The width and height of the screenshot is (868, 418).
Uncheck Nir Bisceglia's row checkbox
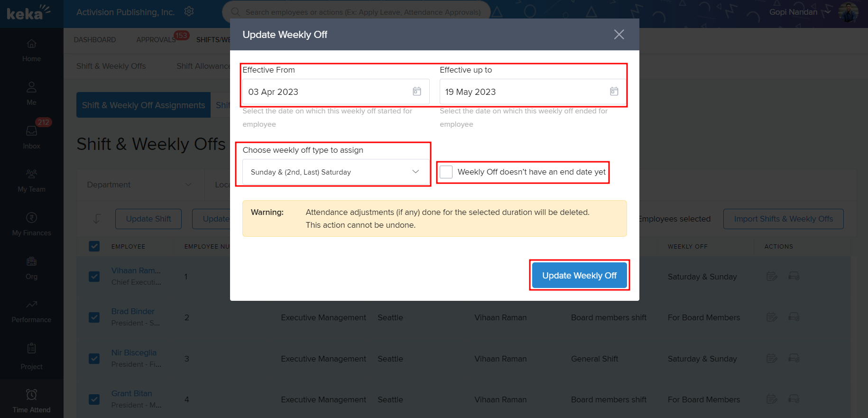[x=94, y=359]
